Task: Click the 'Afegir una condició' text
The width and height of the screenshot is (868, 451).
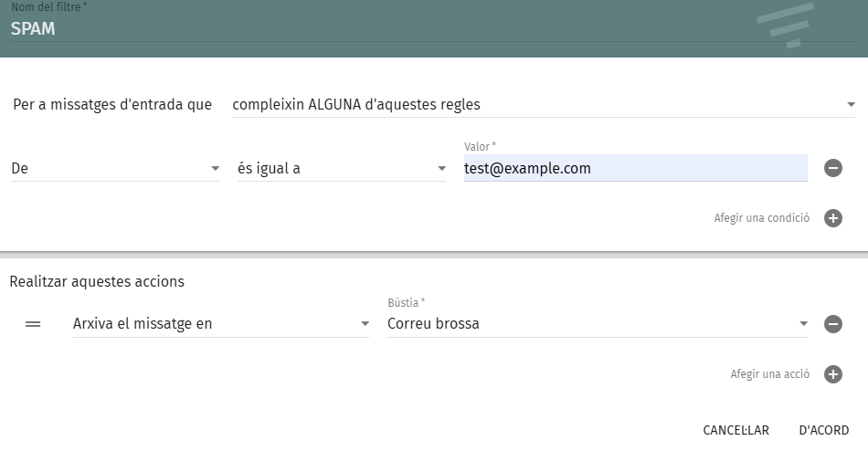Action: coord(761,218)
